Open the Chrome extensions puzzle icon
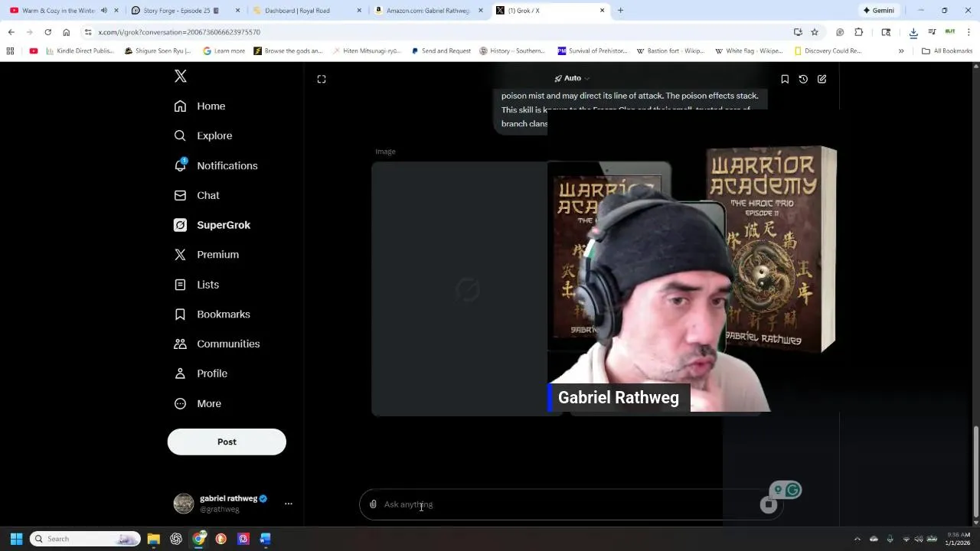Image resolution: width=980 pixels, height=551 pixels. 858,32
